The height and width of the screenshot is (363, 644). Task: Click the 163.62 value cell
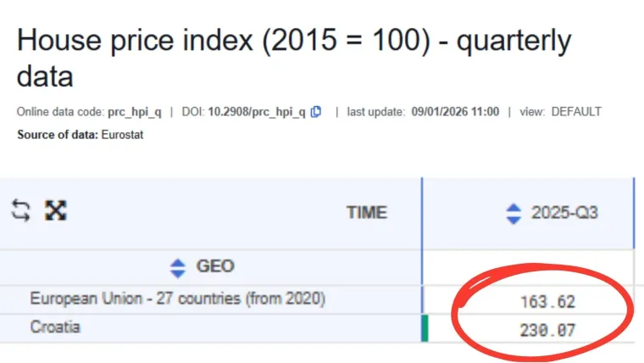[547, 301]
